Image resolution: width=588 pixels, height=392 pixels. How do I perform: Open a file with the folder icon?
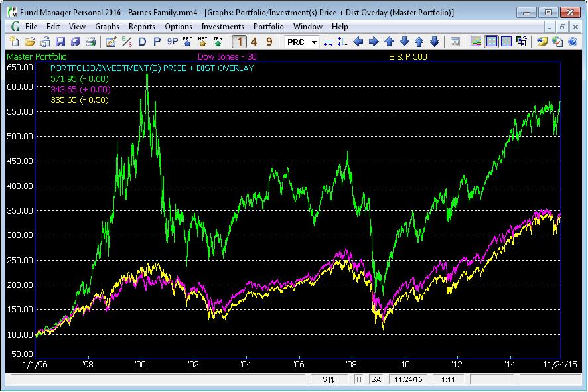click(x=30, y=42)
